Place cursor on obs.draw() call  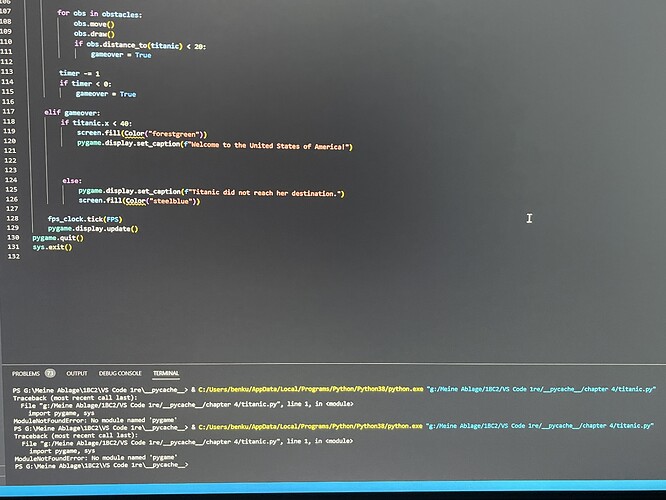(x=94, y=34)
